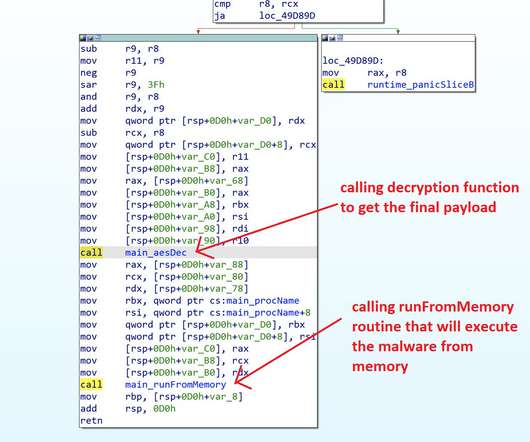Select the 'add rdx, r9' instruction
The width and height of the screenshot is (530, 442).
(122, 108)
